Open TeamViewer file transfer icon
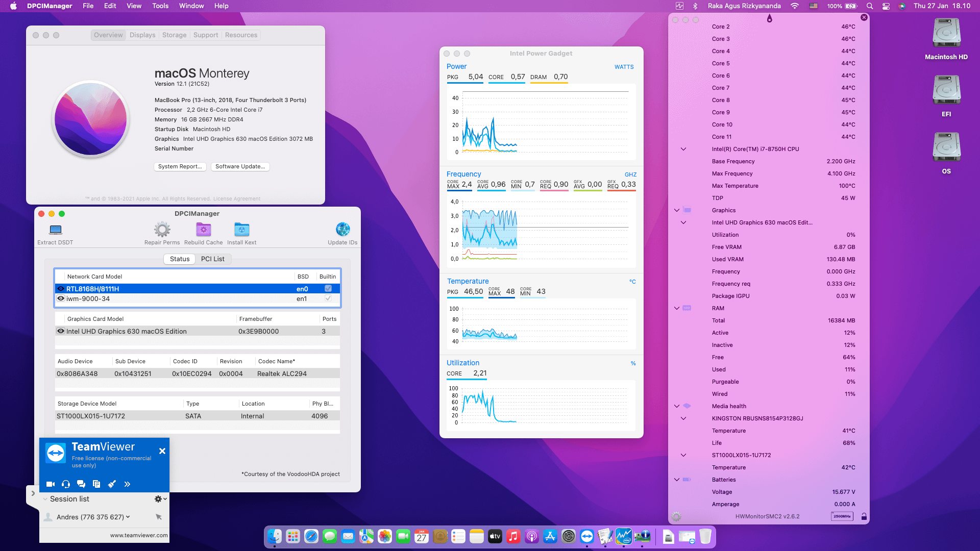Image resolution: width=980 pixels, height=551 pixels. tap(96, 484)
